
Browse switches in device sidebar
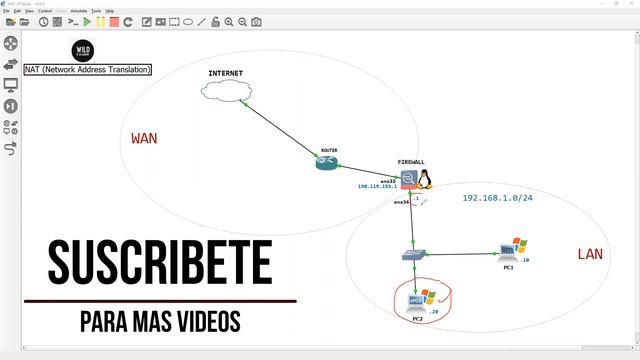coord(11,64)
